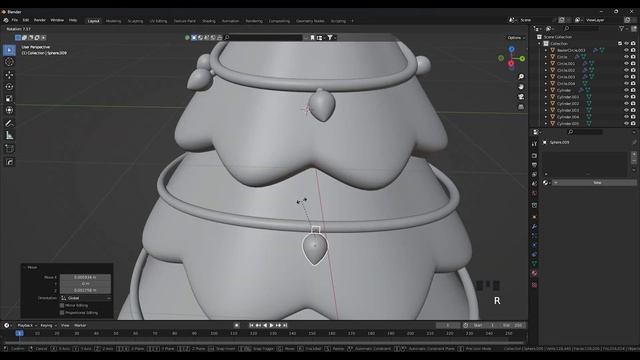Select the Add Cube tool
This screenshot has width=640, height=360.
[9, 149]
